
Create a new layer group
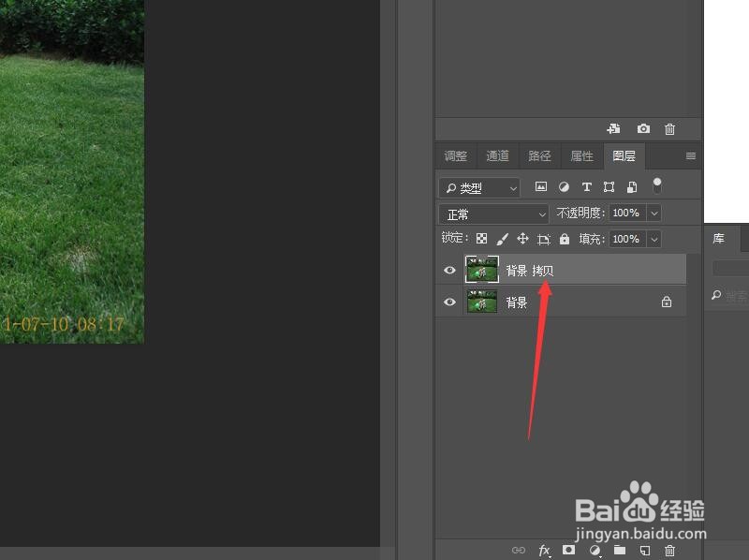point(620,551)
